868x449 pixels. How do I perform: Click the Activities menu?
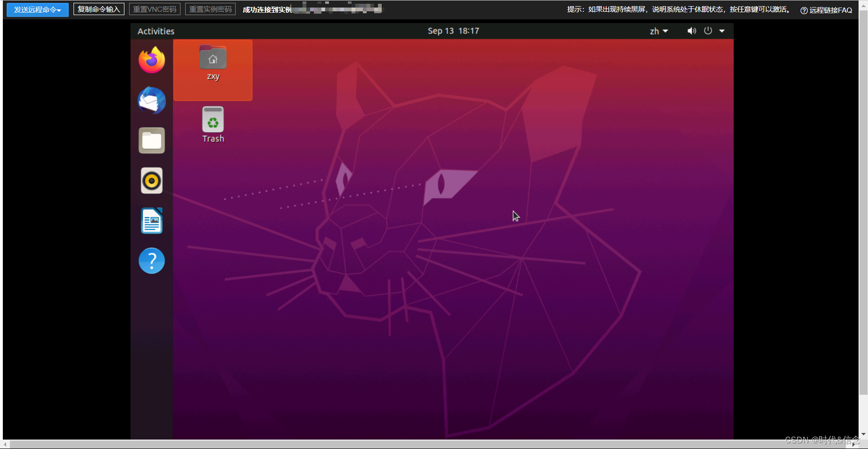(156, 31)
